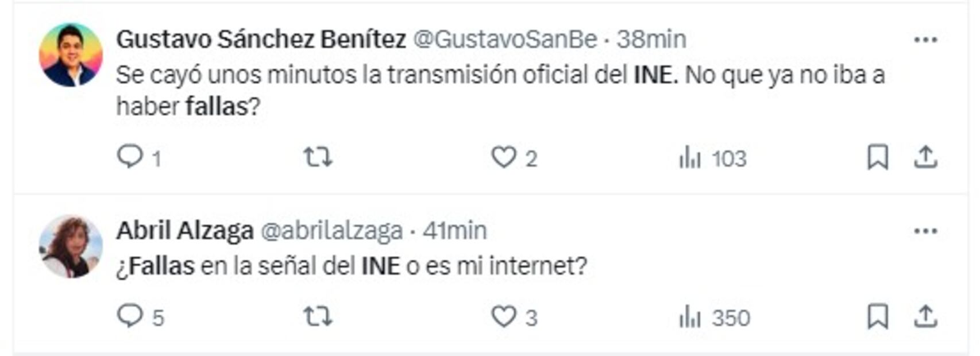
Task: Reply to Abril Alzaga's tweet
Action: [130, 316]
